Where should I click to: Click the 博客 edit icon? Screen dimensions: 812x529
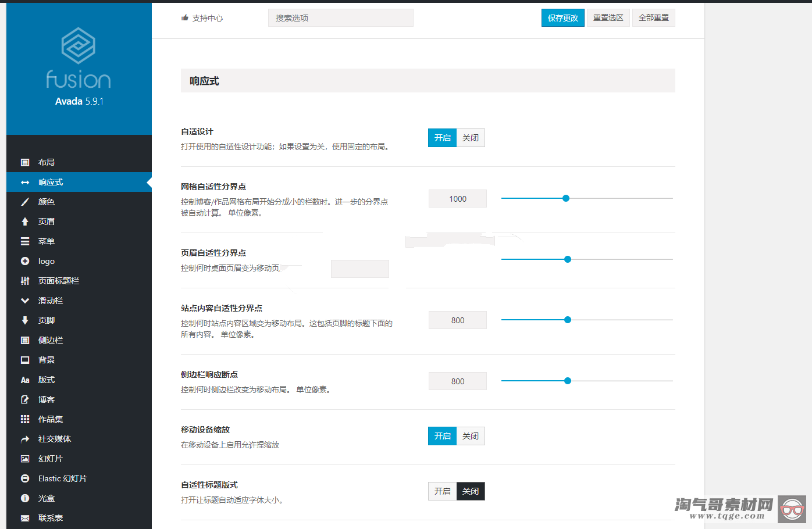pos(25,399)
